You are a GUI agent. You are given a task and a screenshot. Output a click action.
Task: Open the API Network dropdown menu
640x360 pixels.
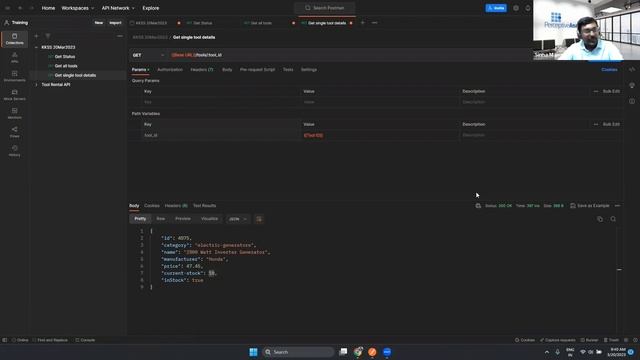[x=118, y=8]
